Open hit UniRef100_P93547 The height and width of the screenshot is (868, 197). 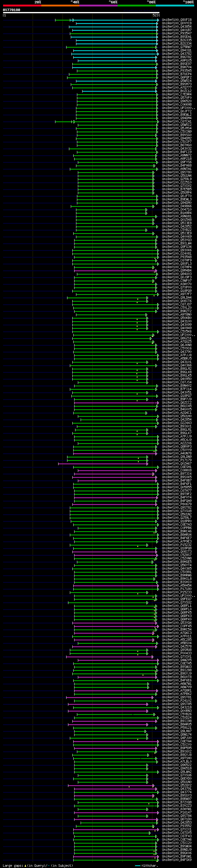pos(176,33)
